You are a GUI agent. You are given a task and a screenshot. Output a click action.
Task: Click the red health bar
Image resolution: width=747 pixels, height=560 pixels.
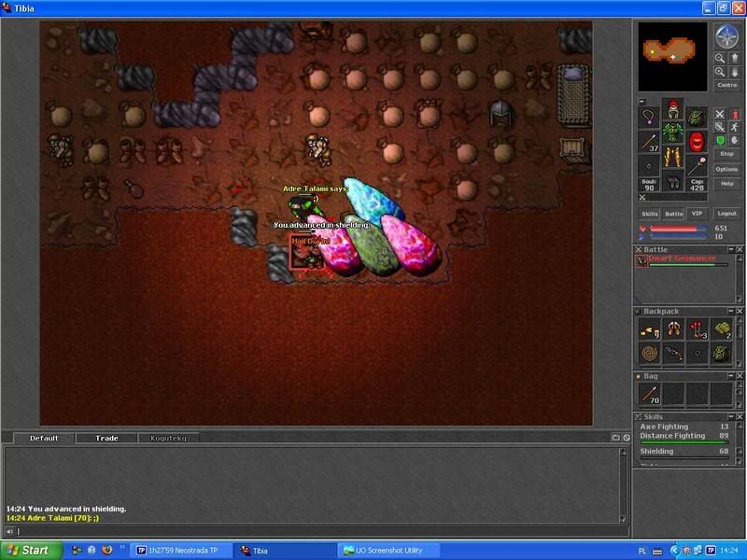click(x=678, y=229)
